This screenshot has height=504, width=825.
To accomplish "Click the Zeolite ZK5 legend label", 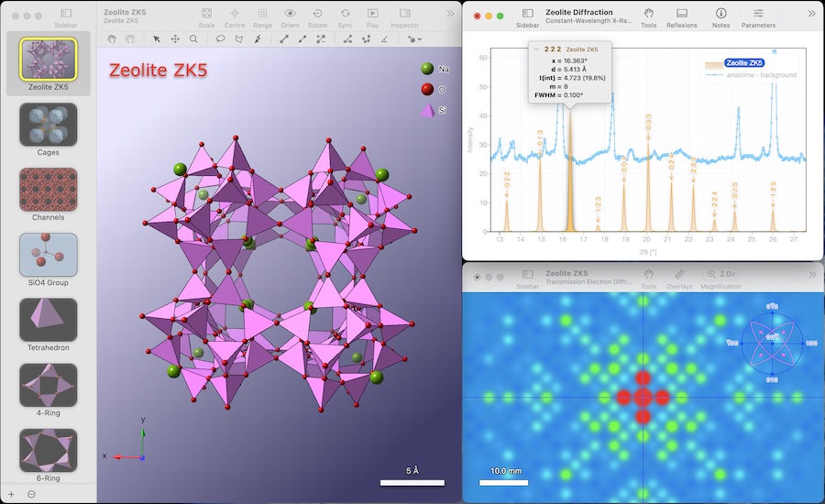I will (x=744, y=62).
